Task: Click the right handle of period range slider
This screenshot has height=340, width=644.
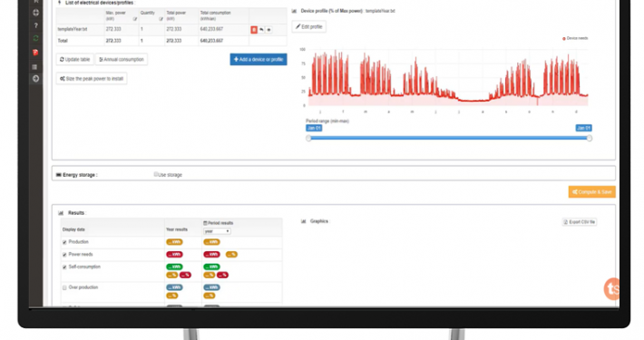Action: (x=590, y=139)
